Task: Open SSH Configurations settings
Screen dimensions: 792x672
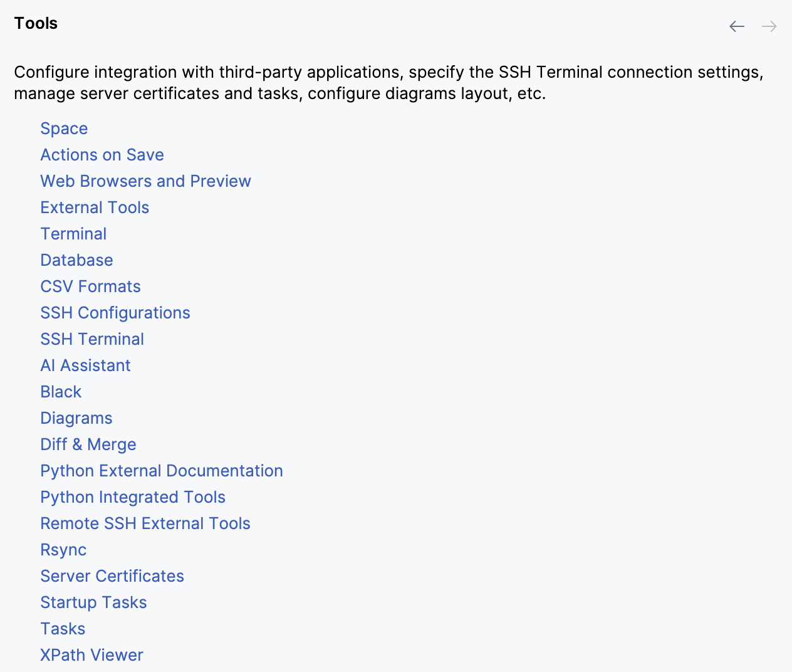Action: coord(115,313)
